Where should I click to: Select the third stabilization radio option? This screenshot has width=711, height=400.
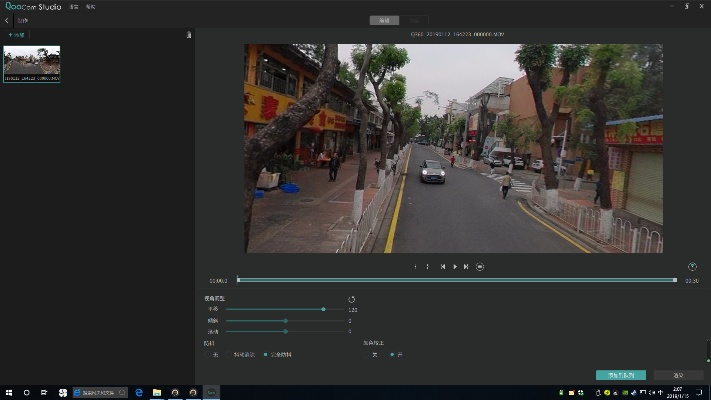click(266, 354)
